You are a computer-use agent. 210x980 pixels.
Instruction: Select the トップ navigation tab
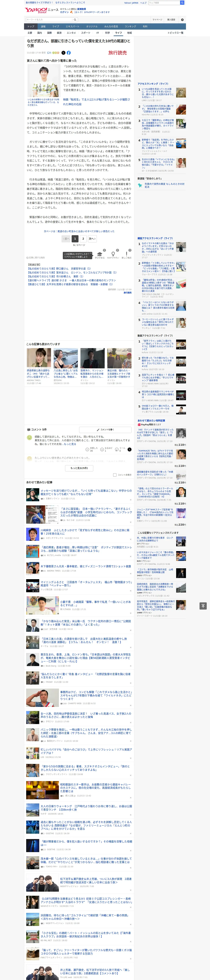tap(31, 27)
